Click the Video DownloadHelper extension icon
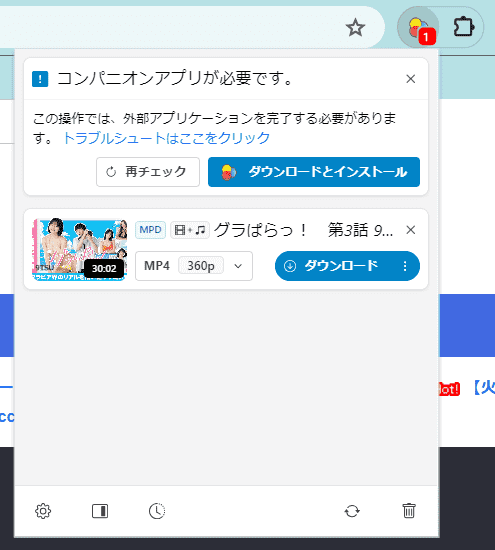495x550 pixels. click(418, 27)
